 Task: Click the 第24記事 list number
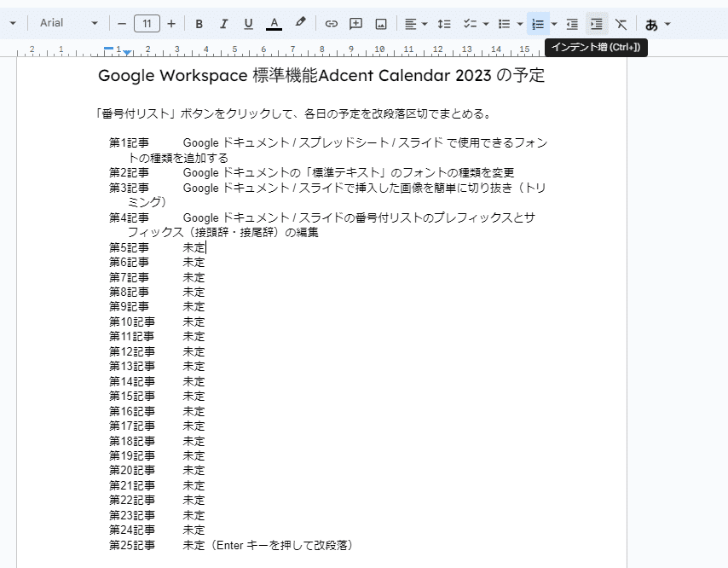tap(132, 530)
